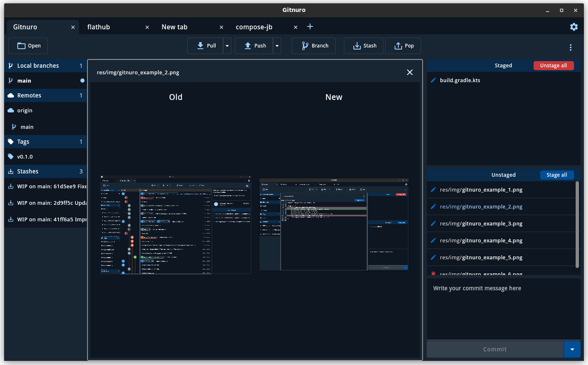The width and height of the screenshot is (588, 365).
Task: Click the Push button
Action: point(254,46)
